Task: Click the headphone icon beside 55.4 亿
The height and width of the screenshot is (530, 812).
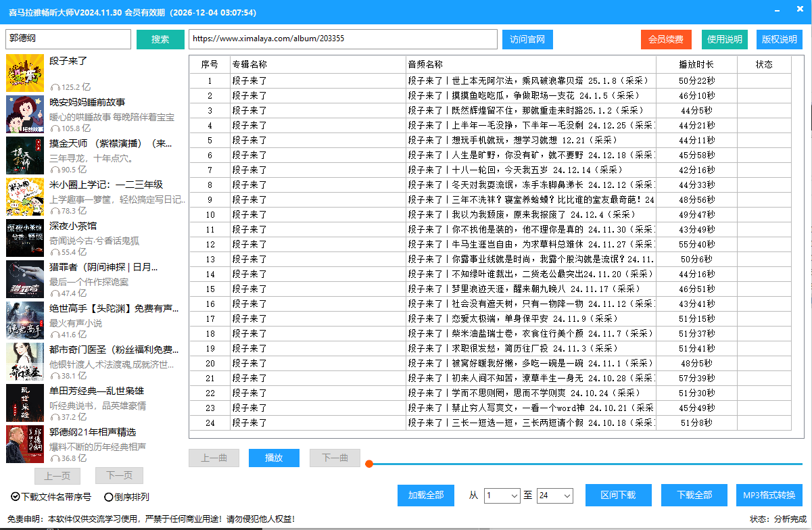Action: tap(55, 253)
